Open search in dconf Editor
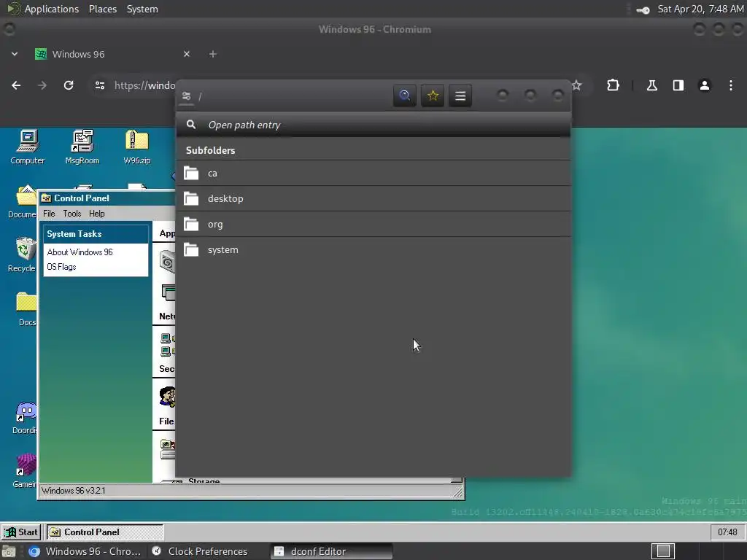Screen dimensions: 747x560 (404, 96)
